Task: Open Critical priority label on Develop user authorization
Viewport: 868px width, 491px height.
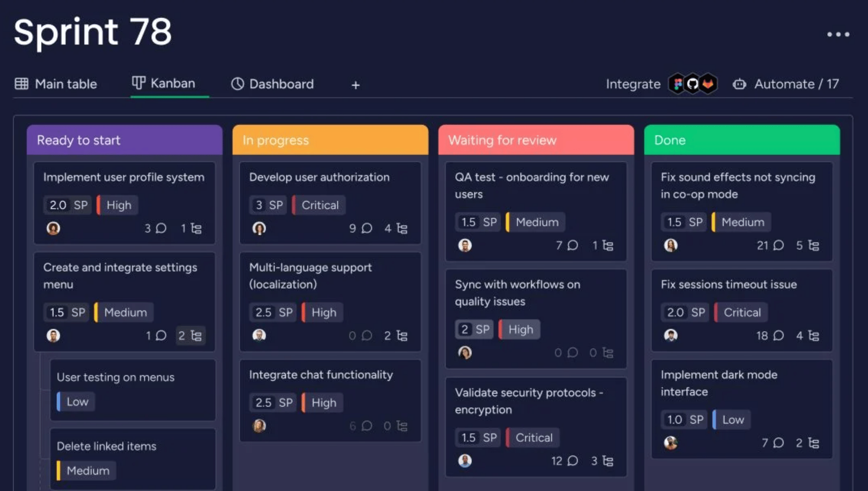Action: [319, 205]
